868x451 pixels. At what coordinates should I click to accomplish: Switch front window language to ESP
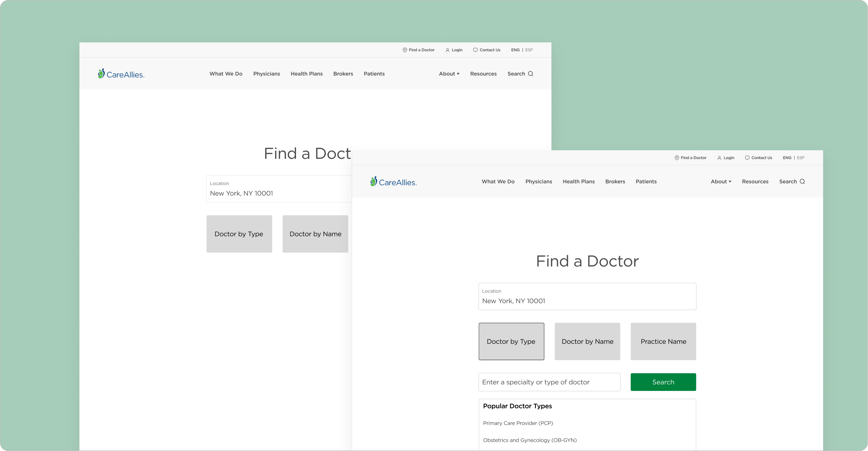[801, 158]
